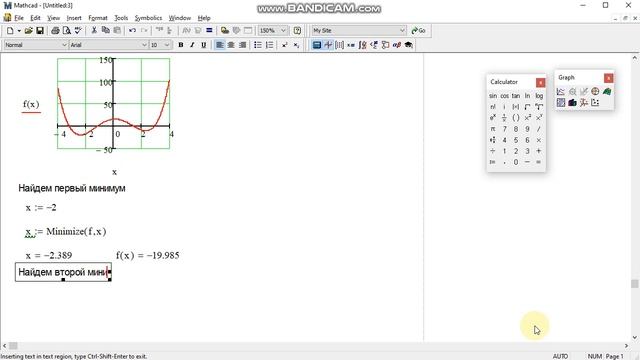Toggle bulleted list
Screen dimensions: 640x360
(258, 45)
